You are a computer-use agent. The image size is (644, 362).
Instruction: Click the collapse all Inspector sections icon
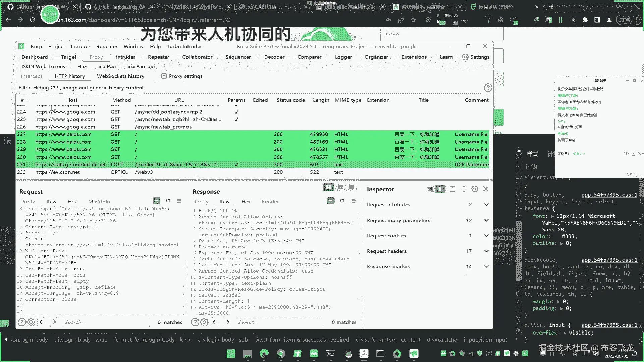pyautogui.click(x=464, y=189)
